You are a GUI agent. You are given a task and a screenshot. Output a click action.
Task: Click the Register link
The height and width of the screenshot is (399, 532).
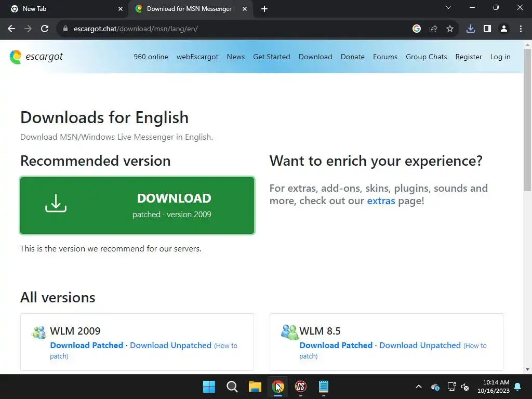coord(469,57)
